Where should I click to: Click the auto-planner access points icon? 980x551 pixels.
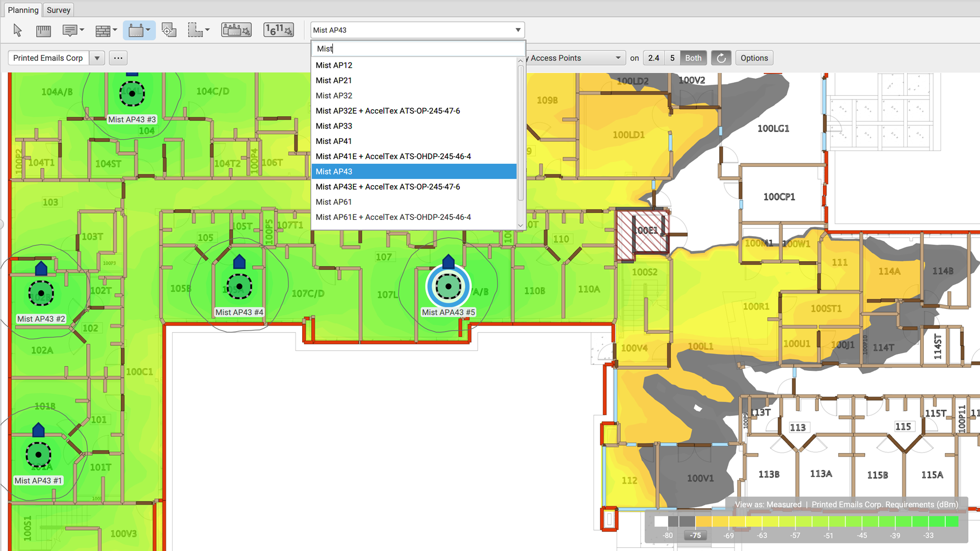[236, 31]
